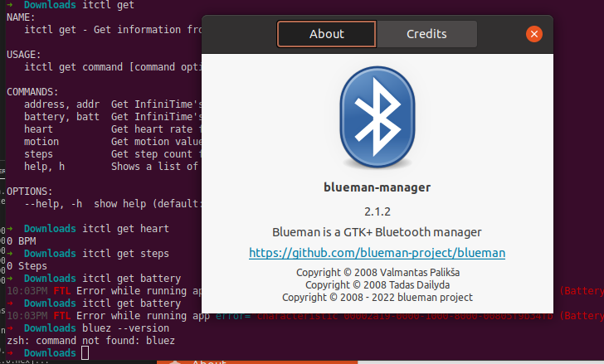The height and width of the screenshot is (364, 604).
Task: Click the Valmantas Palikša copyright line
Action: (x=377, y=272)
